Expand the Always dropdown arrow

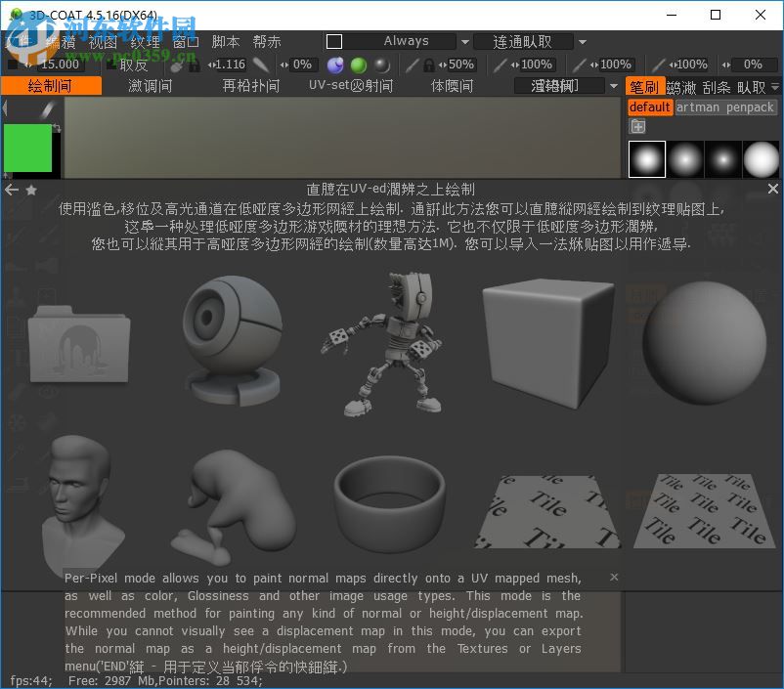(x=464, y=42)
